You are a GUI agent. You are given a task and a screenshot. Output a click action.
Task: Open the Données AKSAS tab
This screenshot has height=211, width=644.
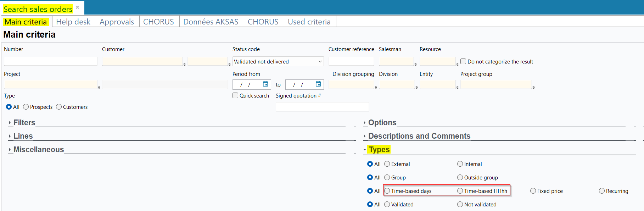coord(211,22)
